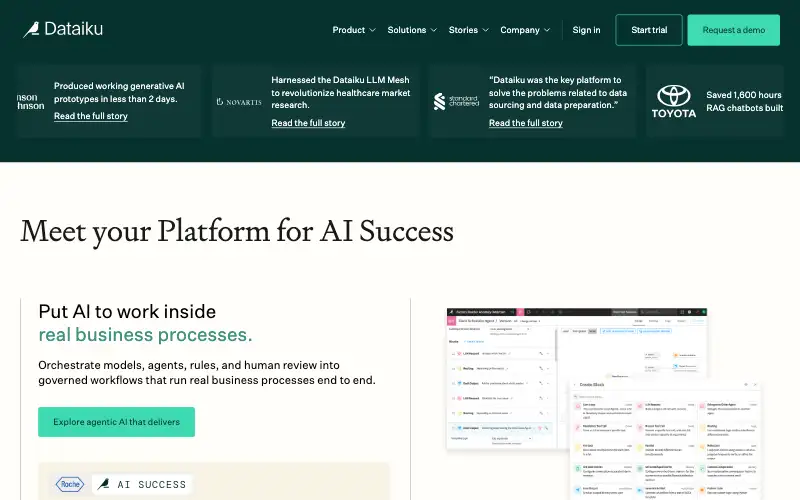
Task: Expand the Product chevron arrow
Action: [372, 30]
